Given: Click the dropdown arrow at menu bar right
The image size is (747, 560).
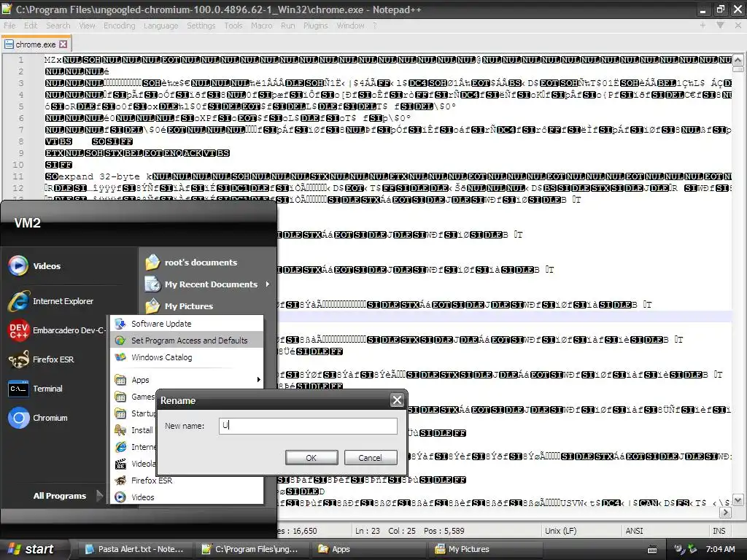Looking at the screenshot, I should point(720,26).
